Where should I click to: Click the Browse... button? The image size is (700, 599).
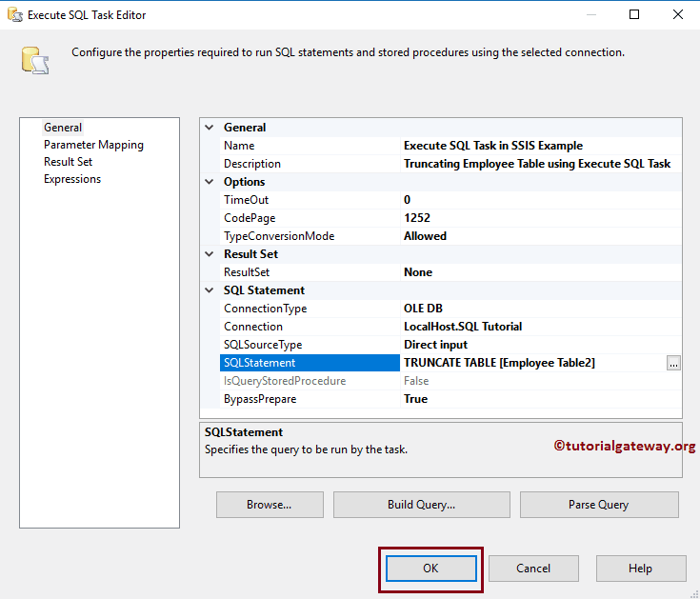point(270,505)
